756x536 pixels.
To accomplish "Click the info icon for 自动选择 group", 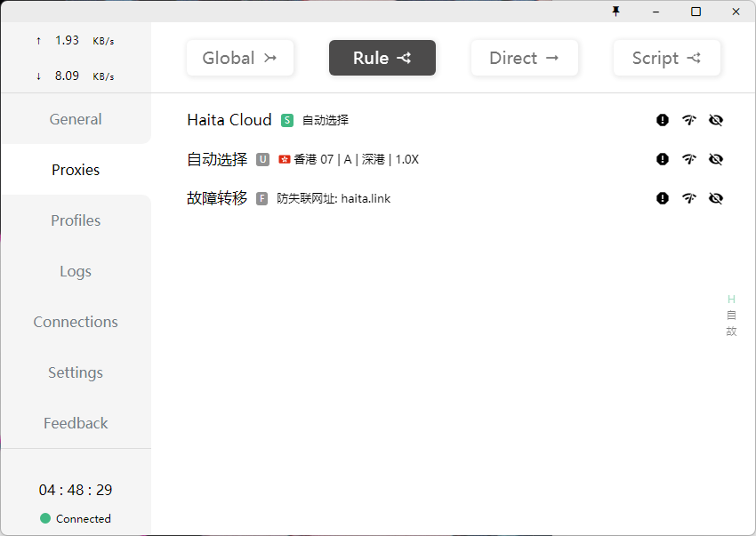I will pyautogui.click(x=663, y=159).
